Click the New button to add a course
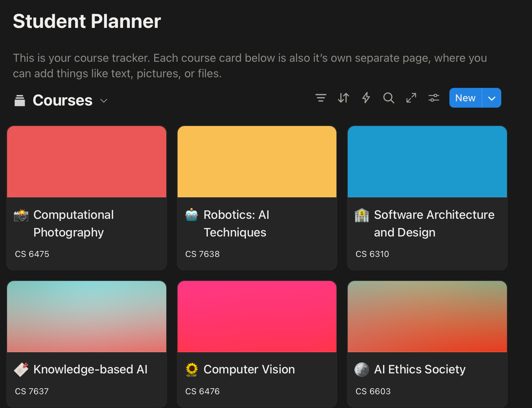 465,98
